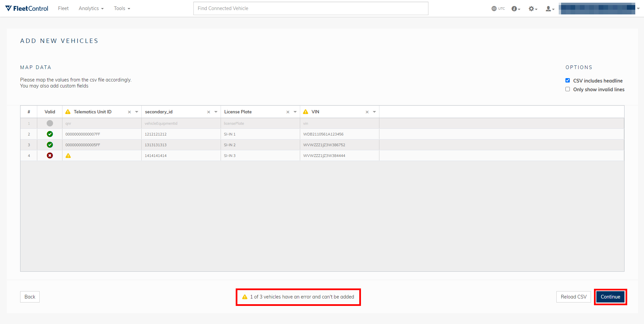The width and height of the screenshot is (644, 324).
Task: Expand the account name dropdown arrow
Action: click(x=638, y=9)
